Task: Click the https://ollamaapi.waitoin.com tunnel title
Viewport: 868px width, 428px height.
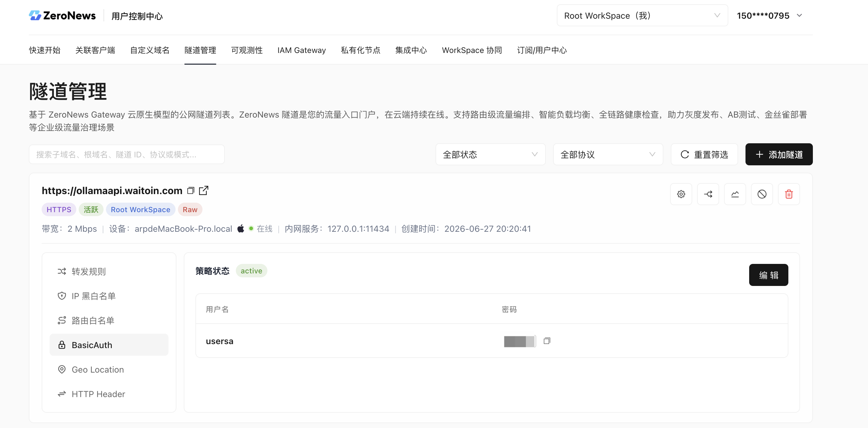Action: (112, 191)
